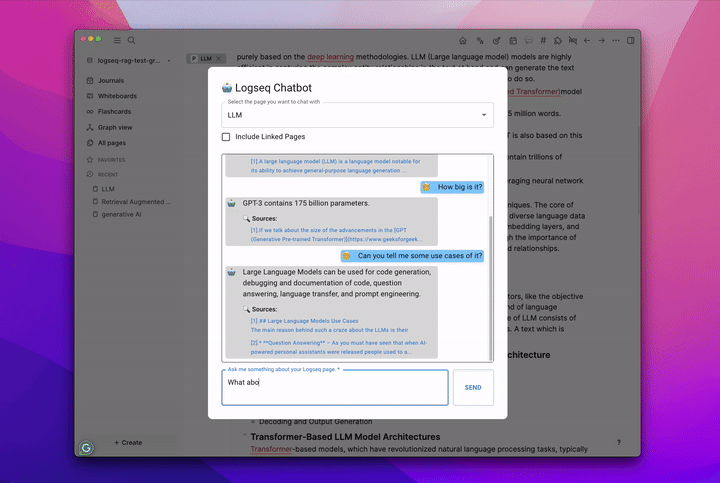Image resolution: width=720 pixels, height=483 pixels.
Task: Open recent page LLM
Action: 108,189
